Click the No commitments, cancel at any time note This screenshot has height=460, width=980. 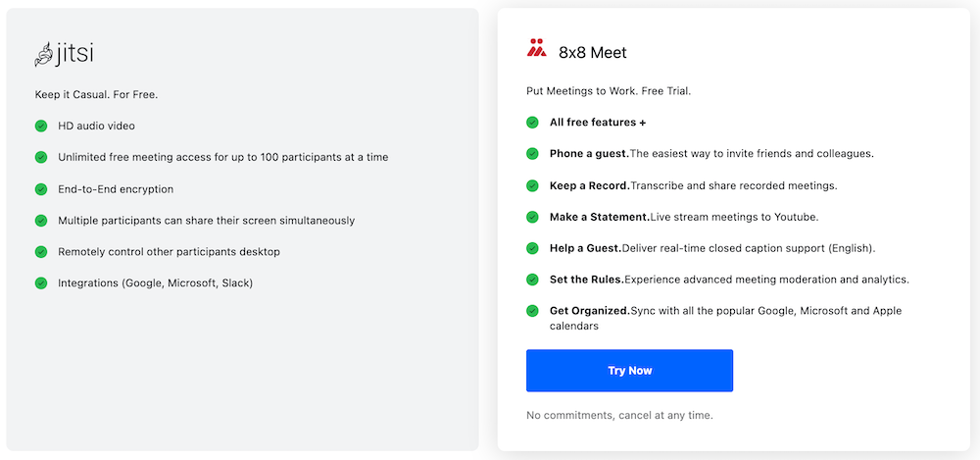619,415
